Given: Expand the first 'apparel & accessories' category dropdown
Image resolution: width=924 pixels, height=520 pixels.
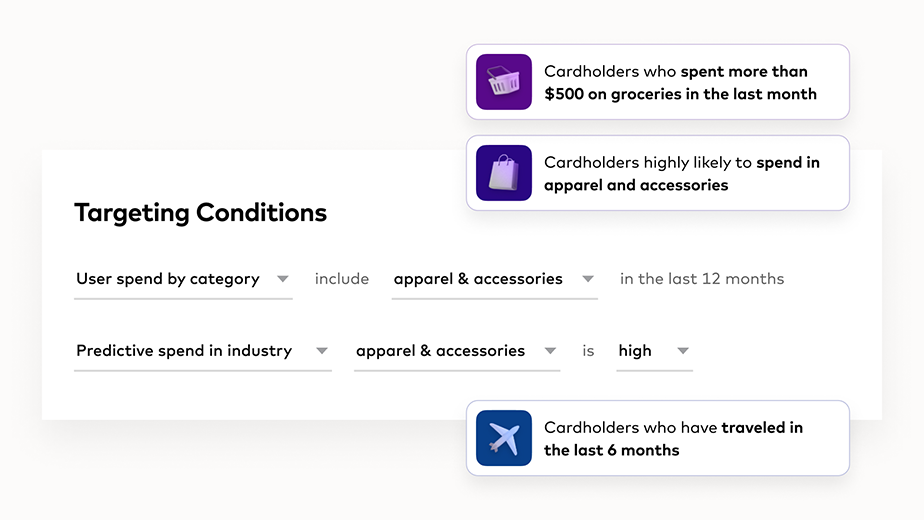Looking at the screenshot, I should (x=494, y=280).
